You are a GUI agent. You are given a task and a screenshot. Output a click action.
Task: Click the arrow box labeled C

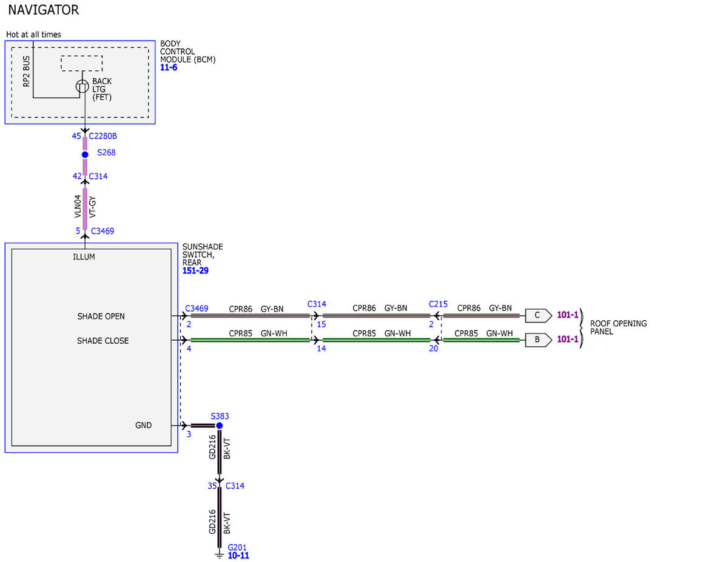click(538, 315)
